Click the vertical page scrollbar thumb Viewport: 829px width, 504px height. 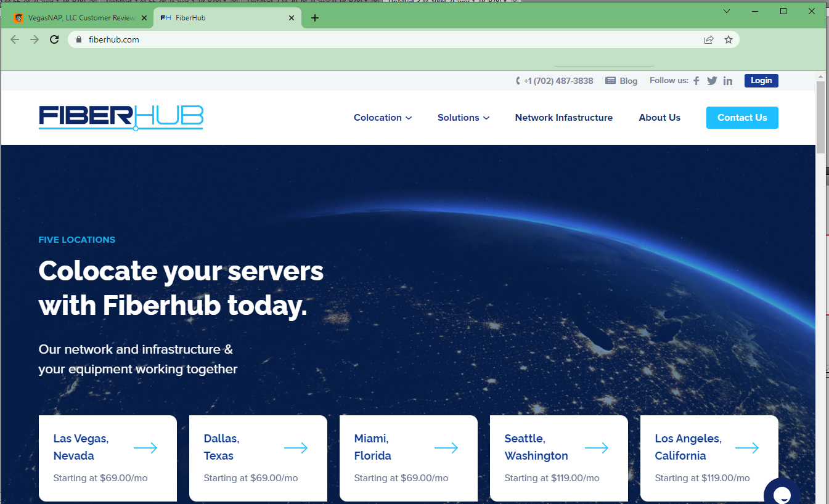coord(820,117)
